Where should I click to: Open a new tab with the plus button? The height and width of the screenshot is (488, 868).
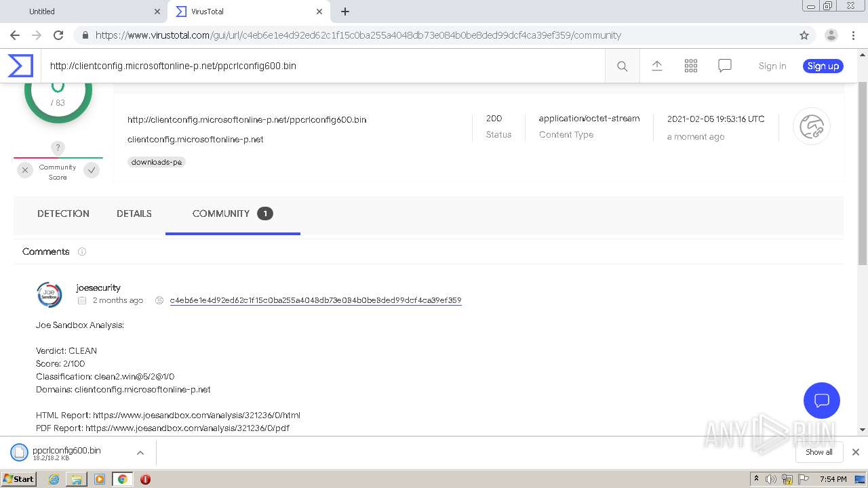[345, 12]
